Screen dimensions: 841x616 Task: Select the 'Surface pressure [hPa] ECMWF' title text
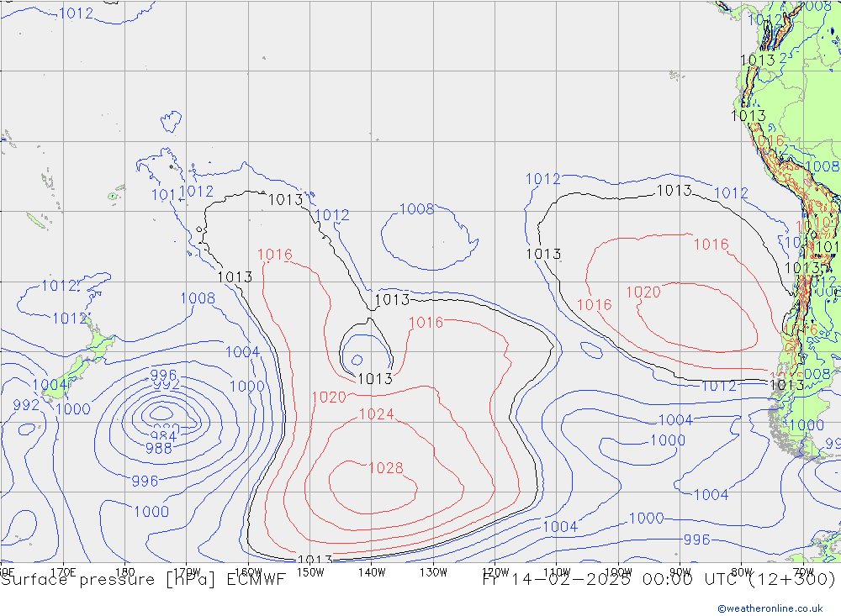143,580
